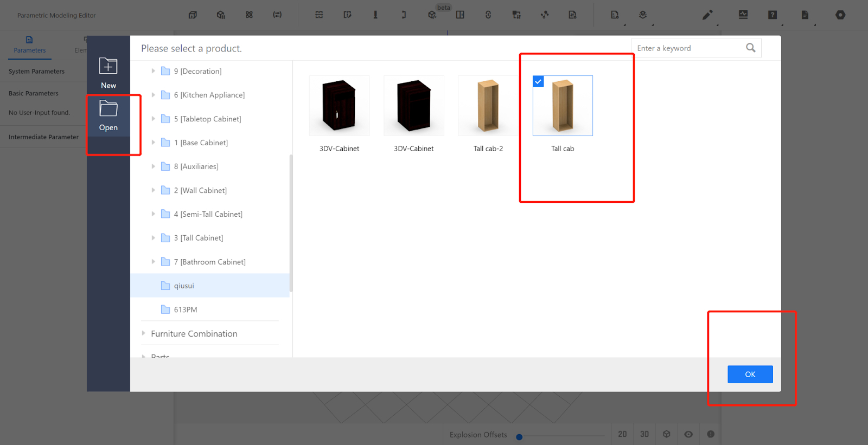Switch to 2D view mode
868x445 pixels.
(622, 434)
